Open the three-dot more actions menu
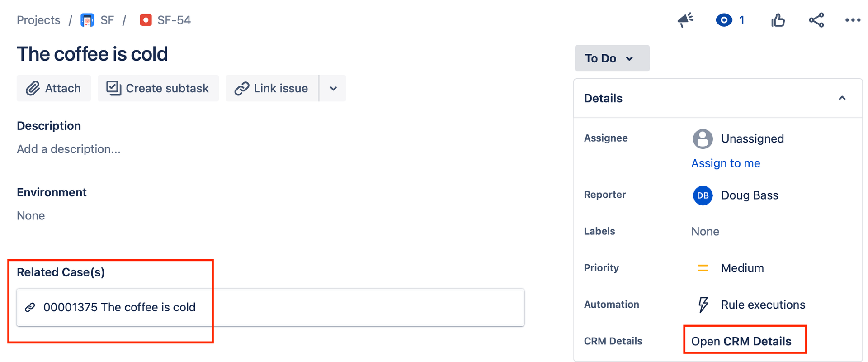Screen dimensions: 868x362 (853, 20)
